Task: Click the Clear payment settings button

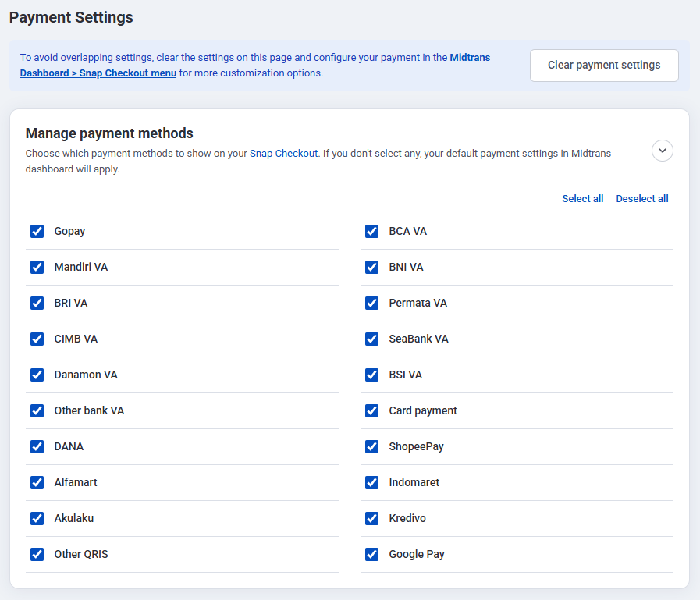Action: pyautogui.click(x=604, y=66)
